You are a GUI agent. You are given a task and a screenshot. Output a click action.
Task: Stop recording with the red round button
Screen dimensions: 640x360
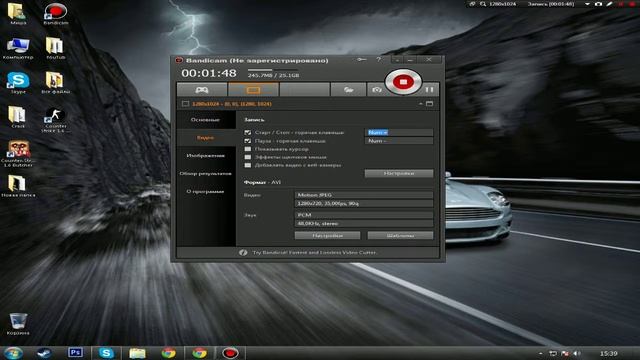403,82
